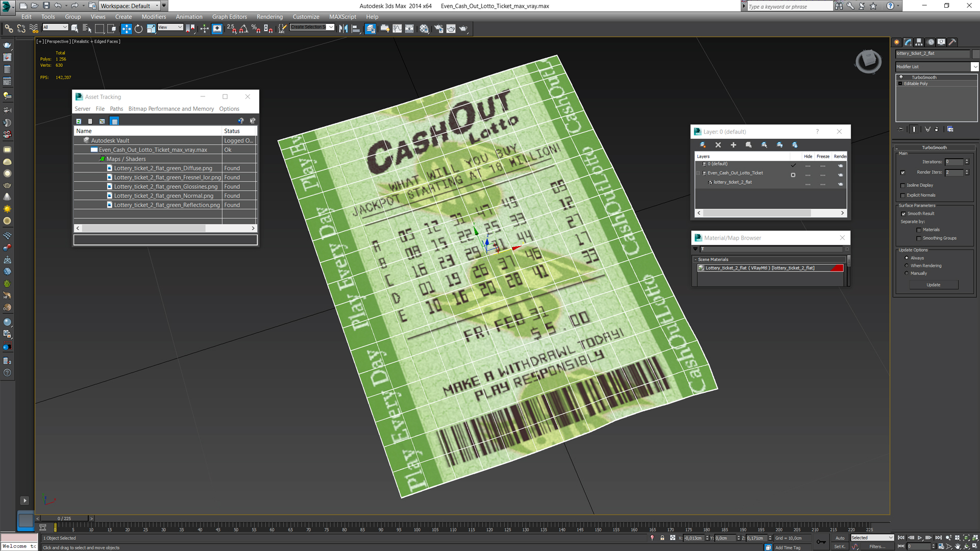Click the Mirror tool icon
This screenshot has width=980, height=551.
[x=344, y=29]
